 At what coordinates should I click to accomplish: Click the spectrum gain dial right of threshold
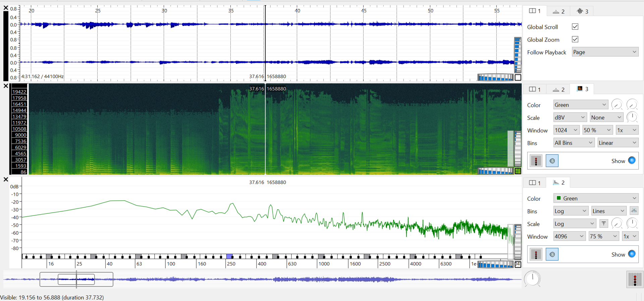632,224
